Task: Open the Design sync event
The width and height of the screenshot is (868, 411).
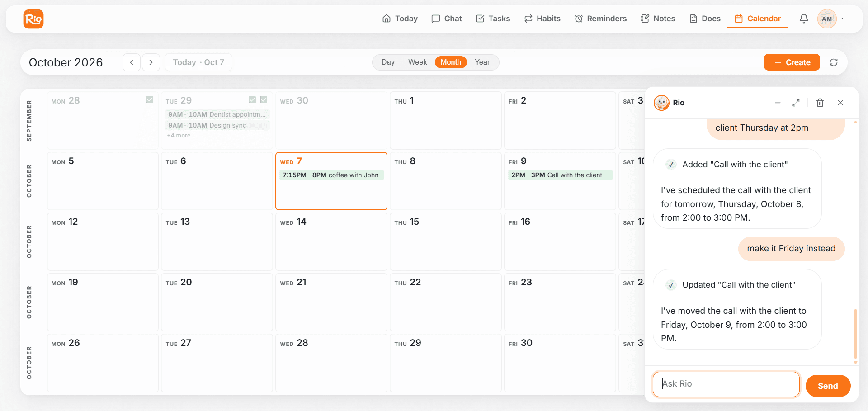Action: (x=217, y=125)
